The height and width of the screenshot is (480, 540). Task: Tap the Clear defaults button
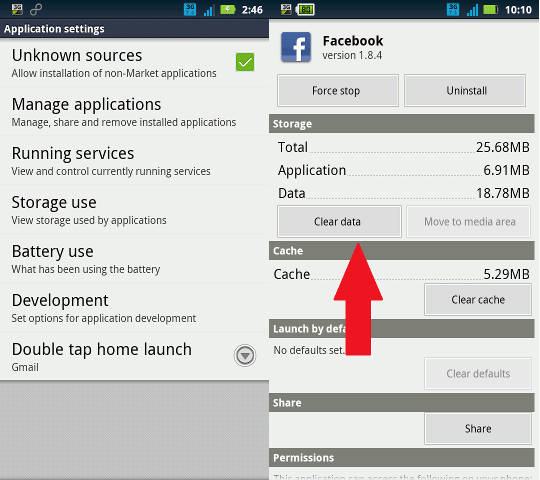[x=478, y=374]
